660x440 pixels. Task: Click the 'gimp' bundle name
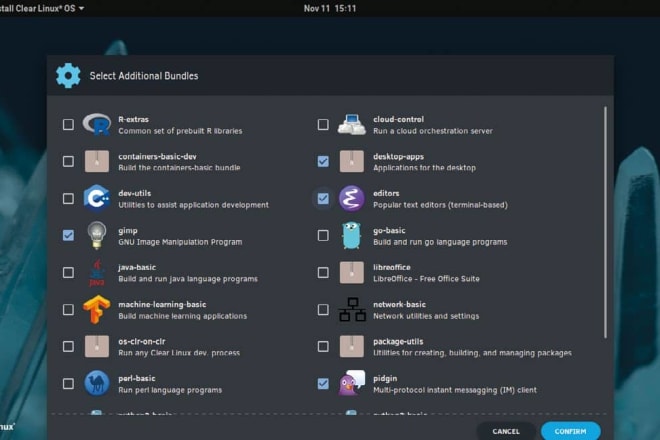[128, 231]
